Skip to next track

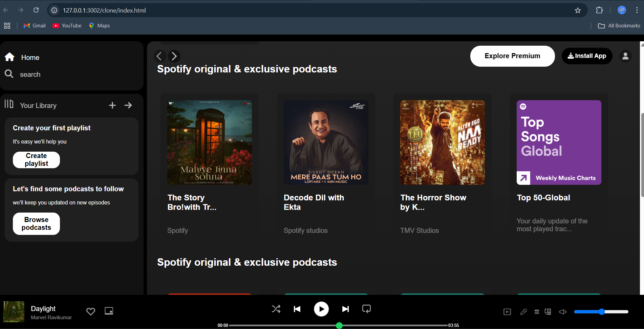345,309
